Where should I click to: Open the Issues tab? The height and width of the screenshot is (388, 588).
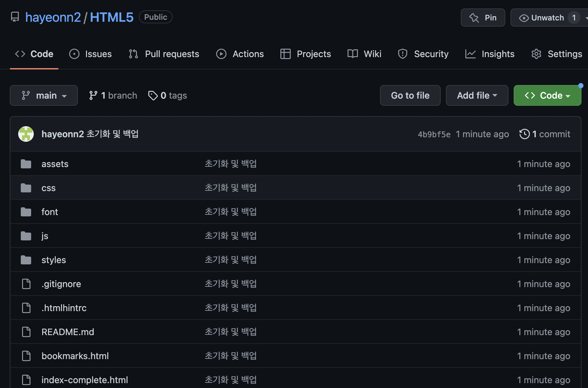point(91,54)
